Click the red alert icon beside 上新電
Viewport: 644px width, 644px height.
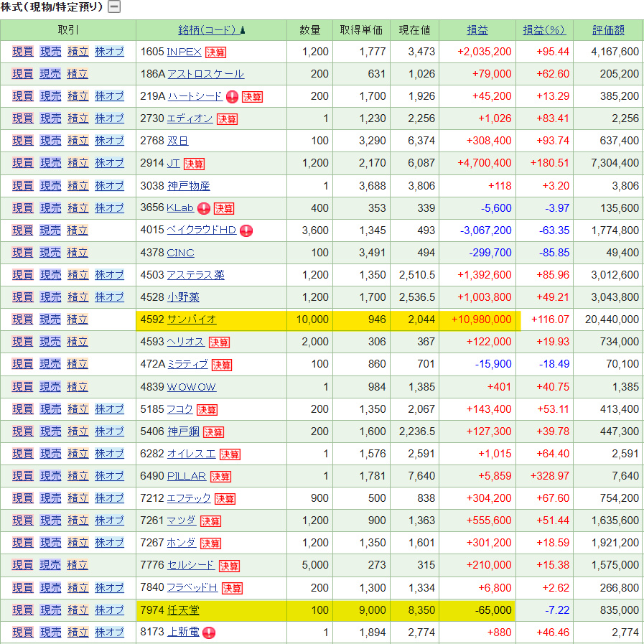pos(209,633)
